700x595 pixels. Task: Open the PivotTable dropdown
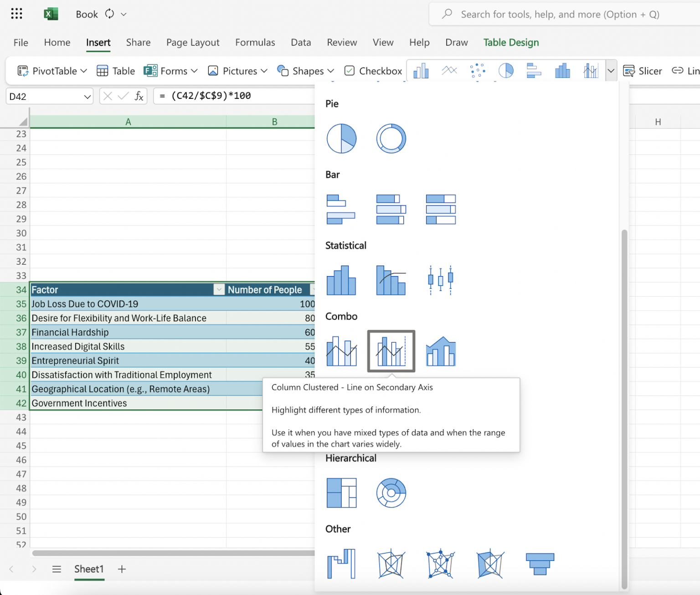[51, 71]
